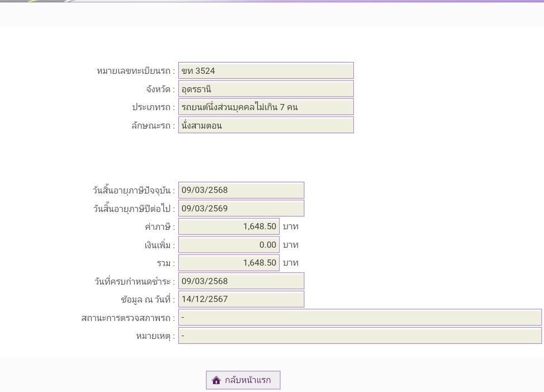This screenshot has height=392, width=544.
Task: Click the label ข้อมูล ณ วันที่
Action: coord(148,299)
